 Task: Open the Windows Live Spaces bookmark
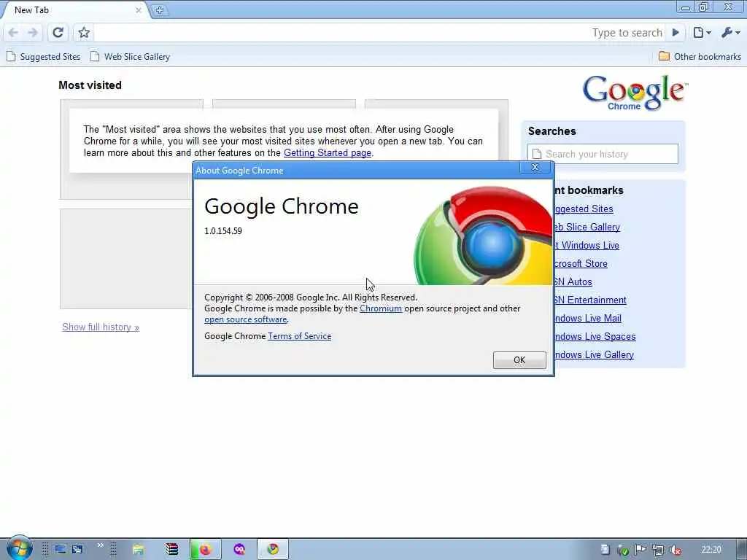click(x=595, y=336)
